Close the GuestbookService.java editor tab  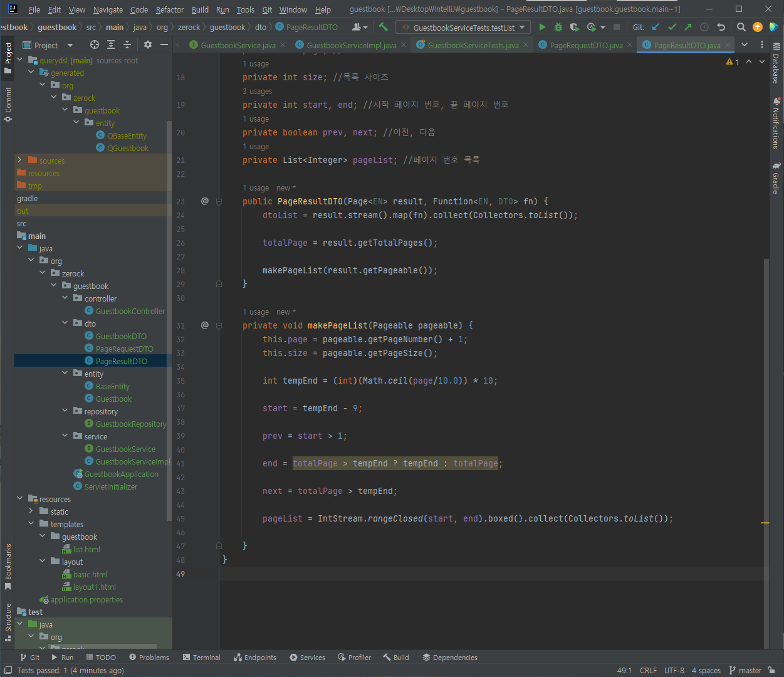tap(283, 45)
